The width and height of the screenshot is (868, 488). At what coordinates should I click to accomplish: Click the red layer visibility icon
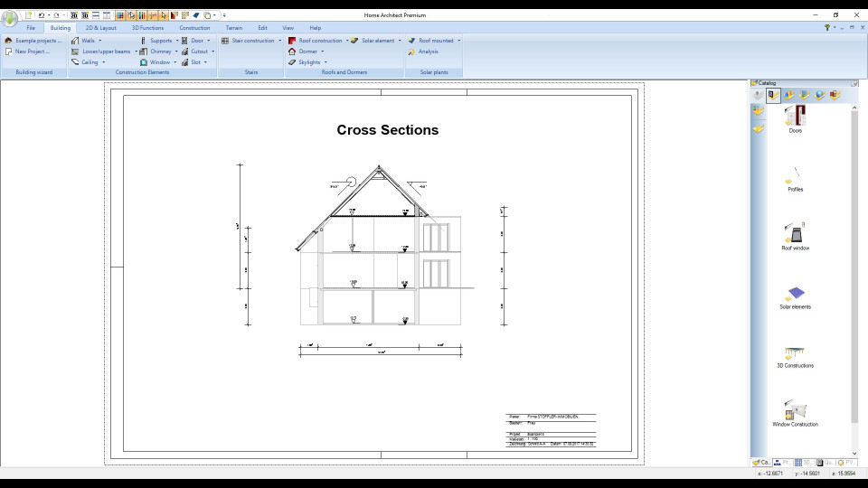tap(175, 15)
